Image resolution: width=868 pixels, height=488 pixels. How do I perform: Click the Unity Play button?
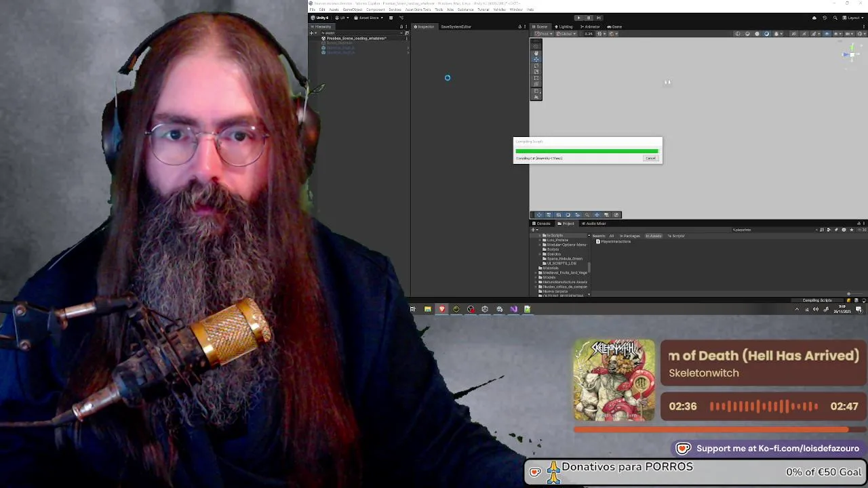tap(578, 18)
